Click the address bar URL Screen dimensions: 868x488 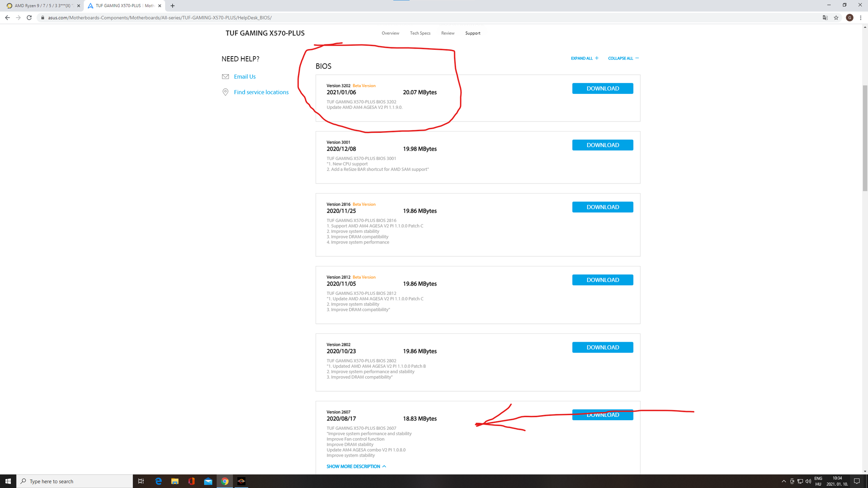coord(160,18)
